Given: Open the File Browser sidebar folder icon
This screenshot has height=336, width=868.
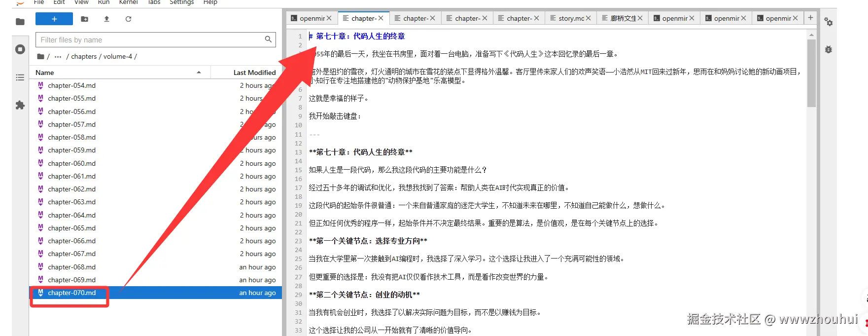Looking at the screenshot, I should (20, 22).
